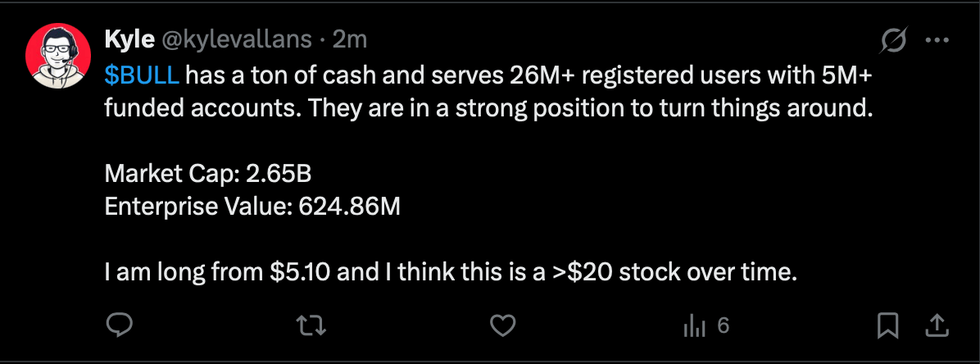This screenshot has height=364, width=980.
Task: Open the 2m timestamp permalink
Action: tap(350, 40)
